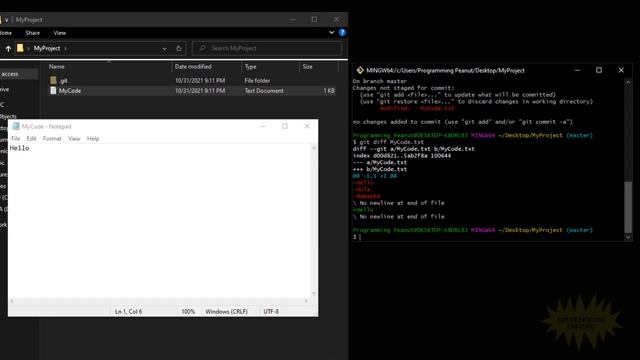Click Git Bash scrollbar down arrow
Screen dimensions: 640x360
pyautogui.click(x=628, y=237)
